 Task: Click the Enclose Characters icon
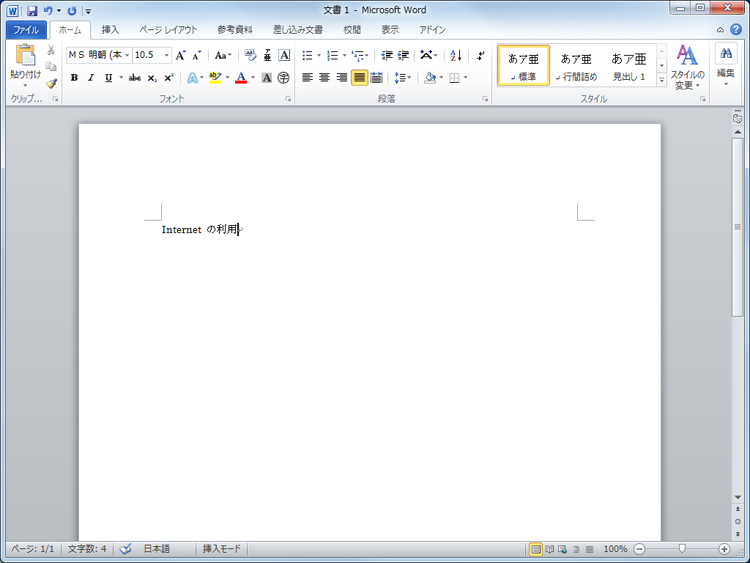tap(284, 77)
